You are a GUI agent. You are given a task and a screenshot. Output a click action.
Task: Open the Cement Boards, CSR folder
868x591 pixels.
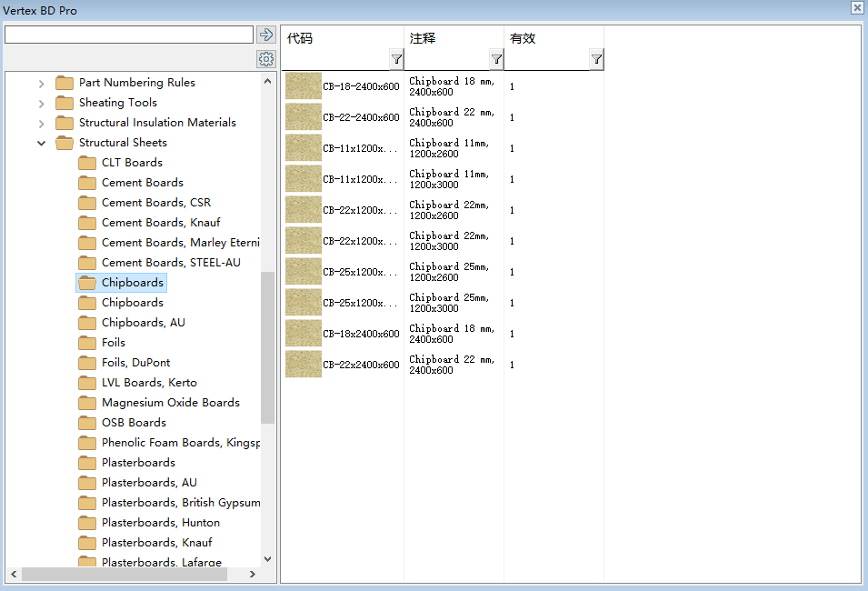[x=156, y=202]
